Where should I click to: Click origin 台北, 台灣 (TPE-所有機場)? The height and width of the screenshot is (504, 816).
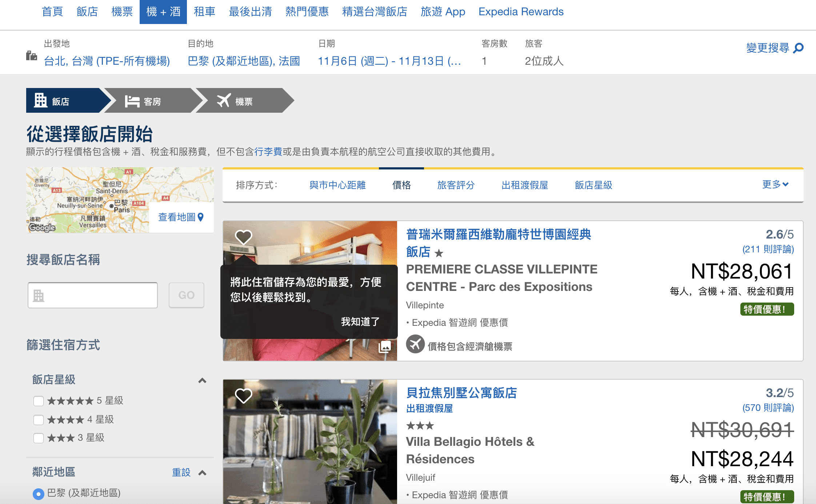pyautogui.click(x=107, y=61)
